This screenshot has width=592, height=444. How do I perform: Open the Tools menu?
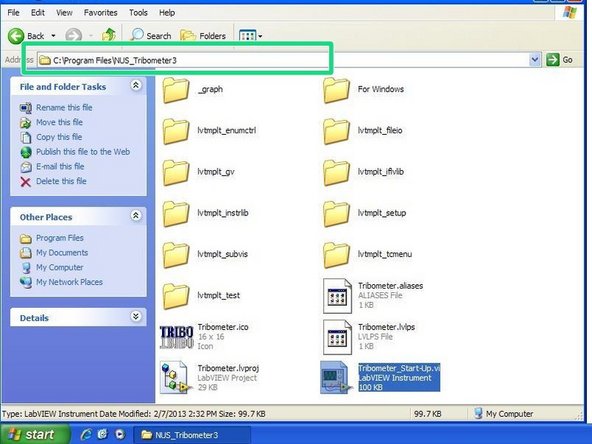pos(138,12)
